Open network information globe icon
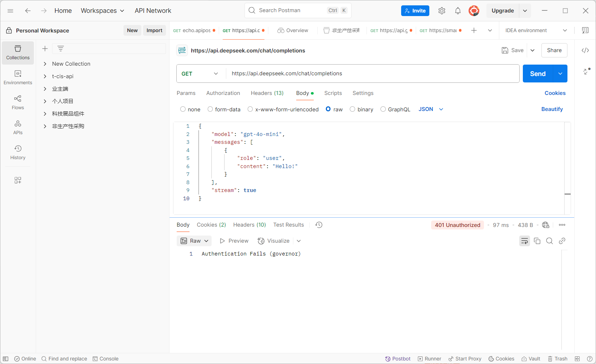596x364 pixels. point(546,225)
